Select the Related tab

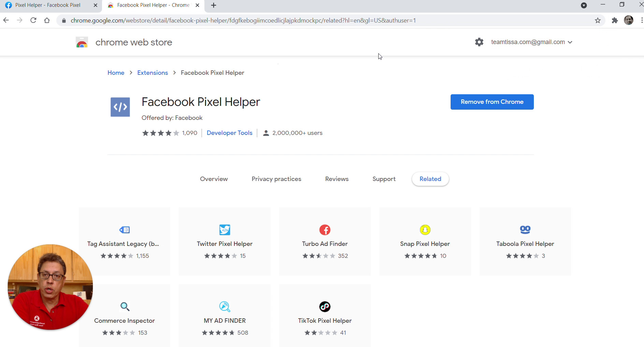tap(430, 179)
